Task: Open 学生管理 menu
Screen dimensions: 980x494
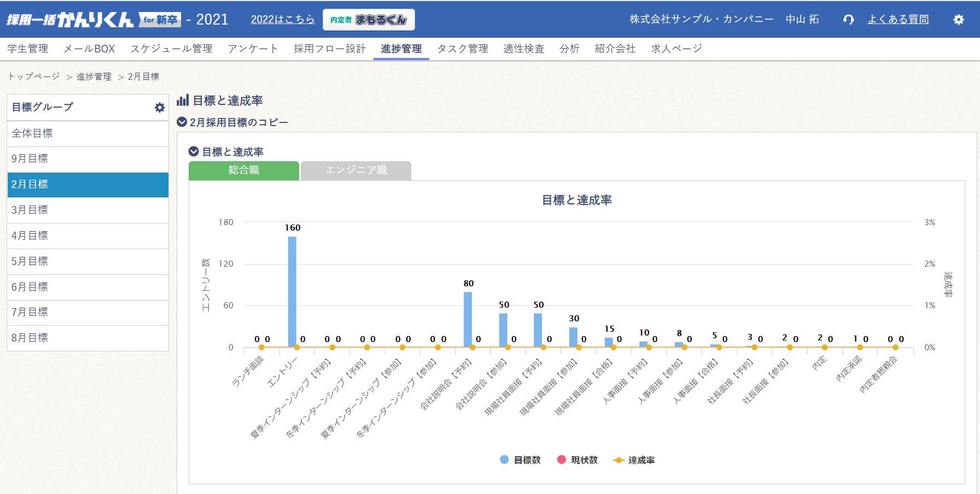Action: pos(28,49)
